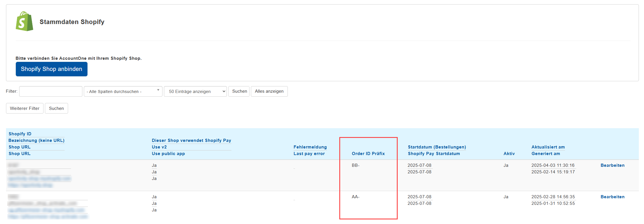
Task: Click Suchen beside Weiterer Filter
Action: [56, 108]
